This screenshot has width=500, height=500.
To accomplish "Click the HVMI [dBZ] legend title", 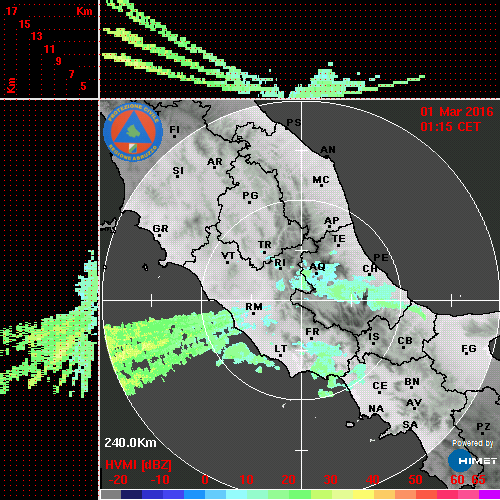I will [138, 465].
